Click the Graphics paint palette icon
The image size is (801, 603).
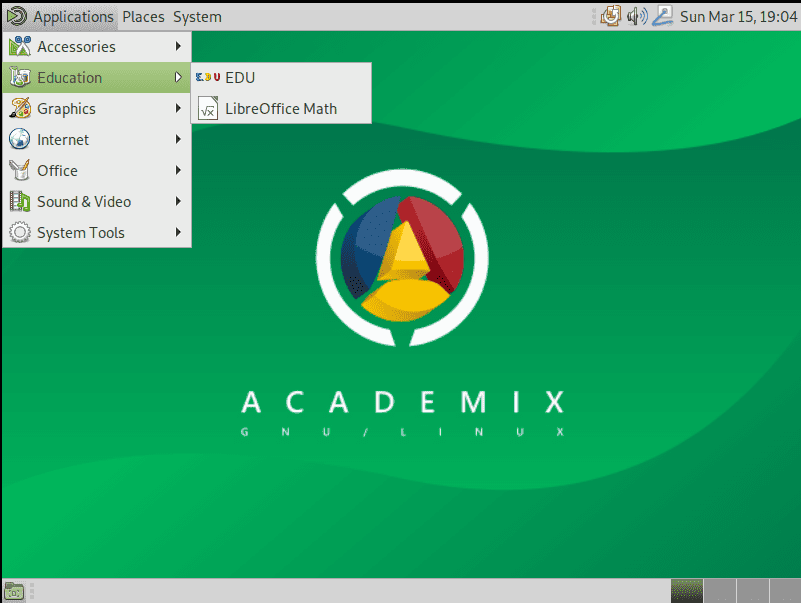coord(19,108)
